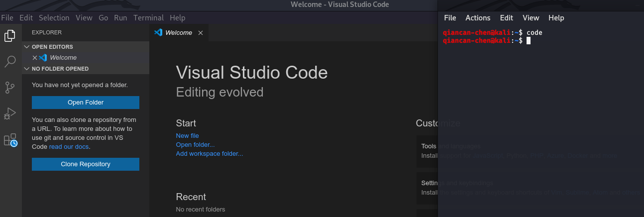Open the Help menu in the terminal window

click(556, 18)
